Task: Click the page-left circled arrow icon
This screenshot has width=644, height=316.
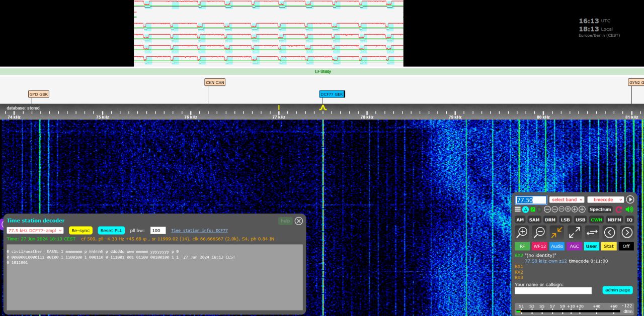Action: click(x=610, y=232)
